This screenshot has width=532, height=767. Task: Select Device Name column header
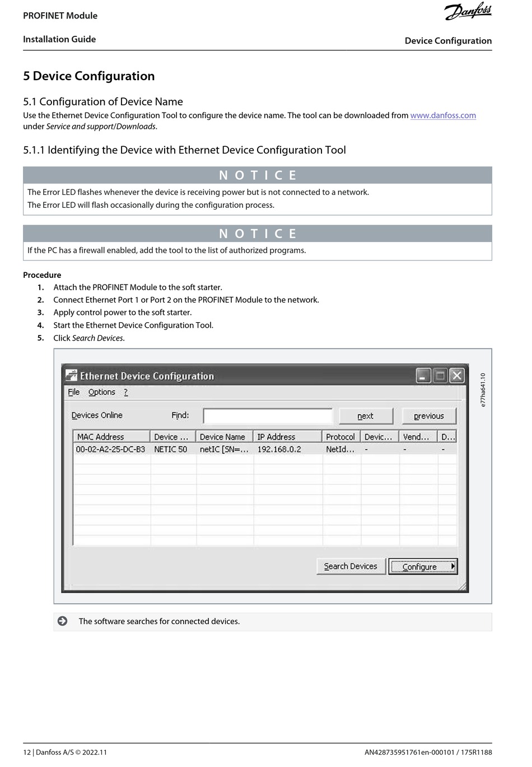224,436
